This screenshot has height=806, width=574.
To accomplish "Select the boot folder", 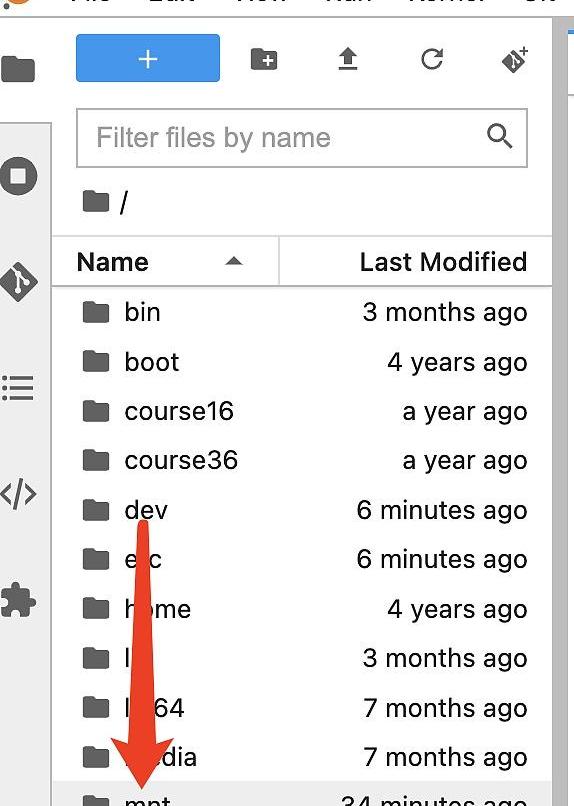I will (x=302, y=362).
